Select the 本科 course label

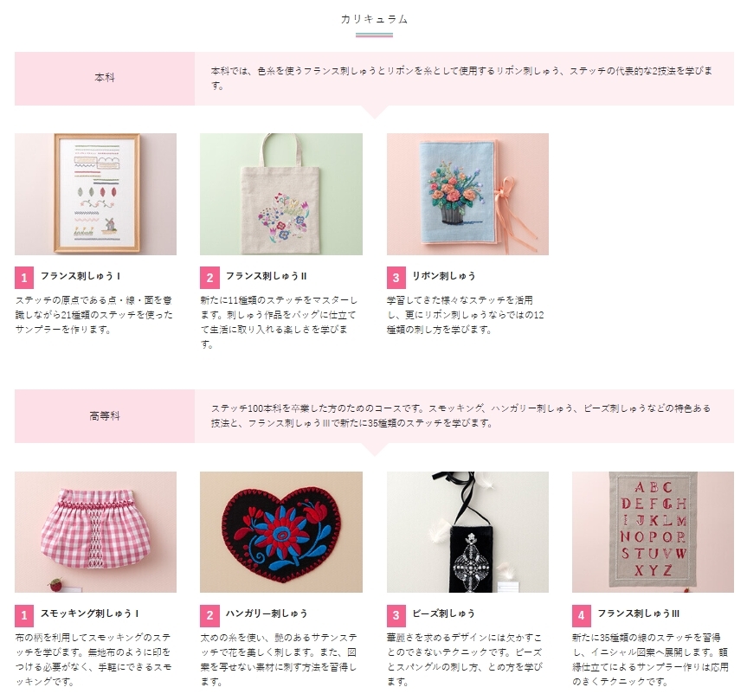click(x=105, y=78)
